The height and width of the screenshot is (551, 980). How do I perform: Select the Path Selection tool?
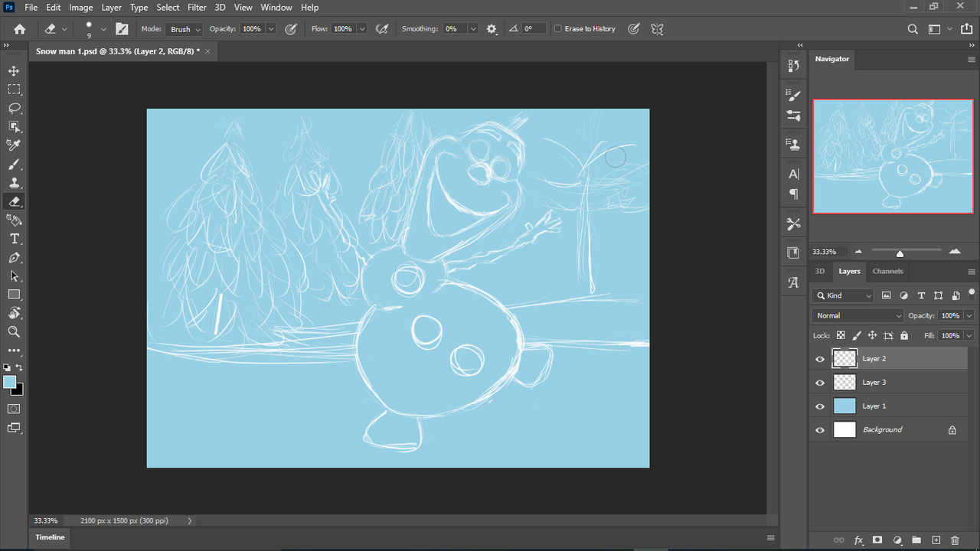click(x=14, y=276)
